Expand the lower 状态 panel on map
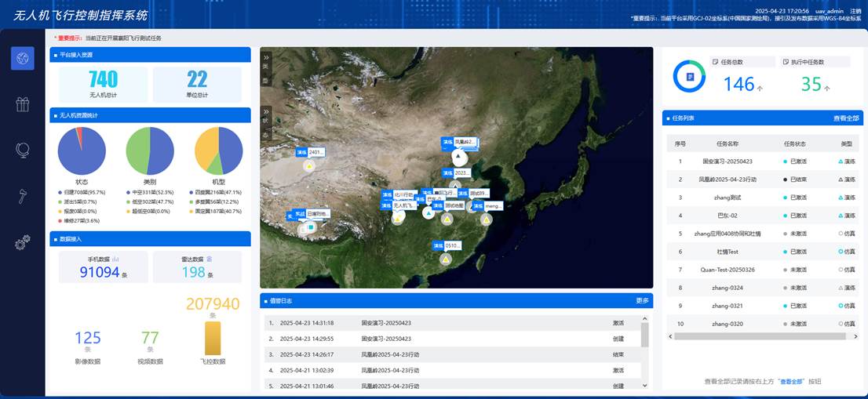868x399 pixels. (266, 111)
